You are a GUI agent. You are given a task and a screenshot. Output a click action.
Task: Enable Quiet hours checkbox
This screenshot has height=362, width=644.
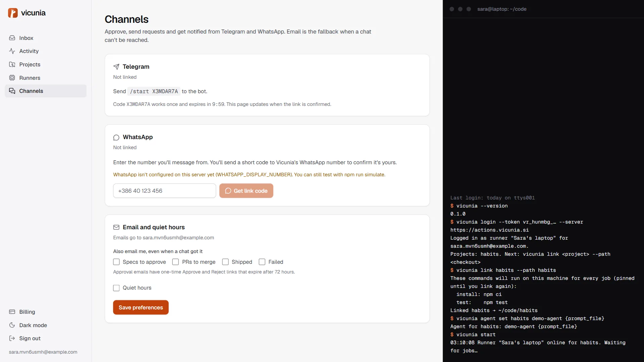[x=116, y=288]
